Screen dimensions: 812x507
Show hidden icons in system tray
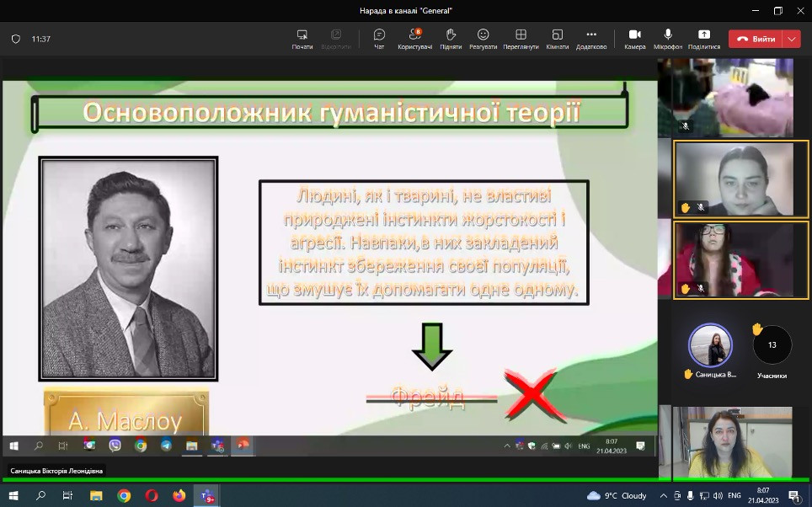662,495
